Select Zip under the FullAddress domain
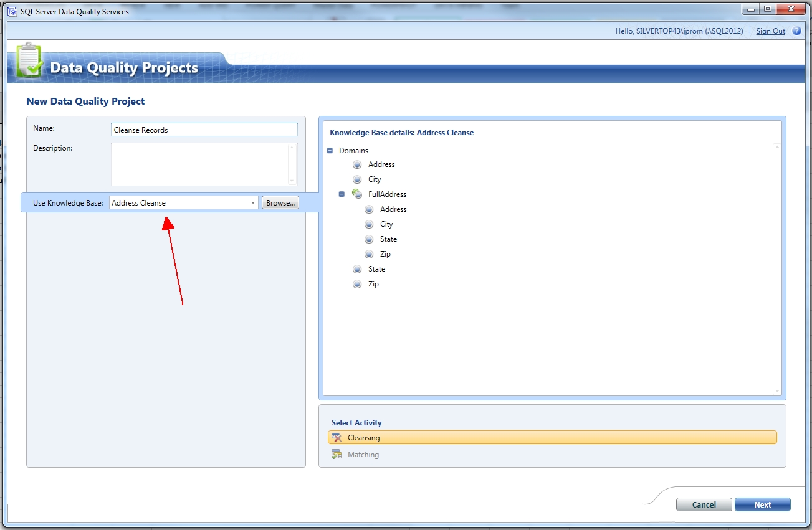This screenshot has height=530, width=812. (x=385, y=254)
